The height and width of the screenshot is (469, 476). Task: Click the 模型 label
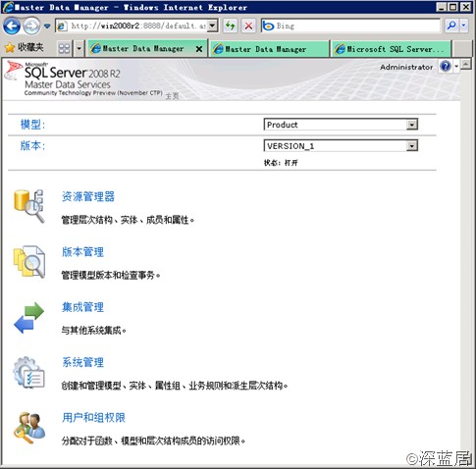(x=32, y=125)
